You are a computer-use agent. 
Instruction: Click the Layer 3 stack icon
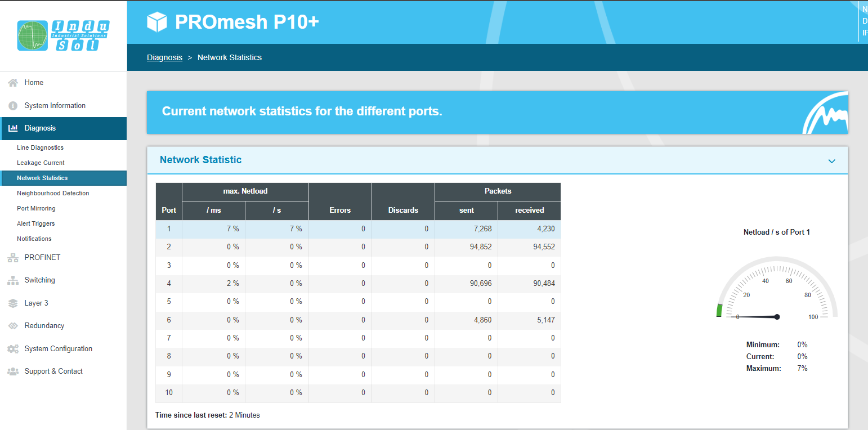pyautogui.click(x=13, y=303)
